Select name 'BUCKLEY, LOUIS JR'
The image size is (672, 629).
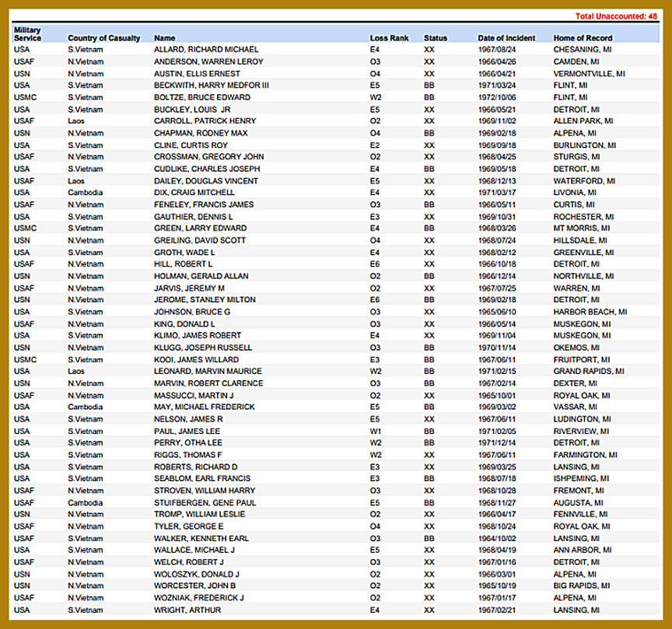[192, 110]
